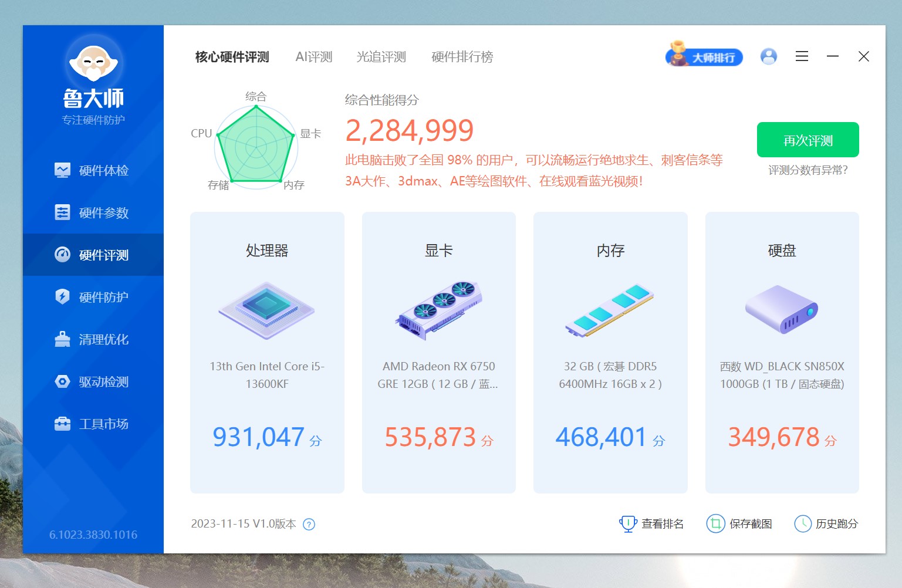Image resolution: width=902 pixels, height=588 pixels.
Task: Click the green 再次评测 button
Action: coord(808,140)
